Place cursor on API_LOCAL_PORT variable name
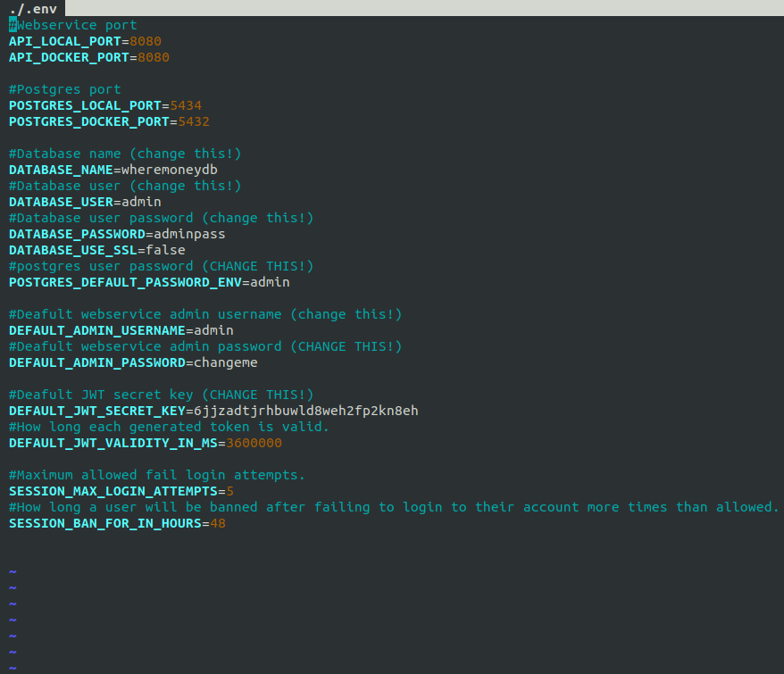 (65, 41)
